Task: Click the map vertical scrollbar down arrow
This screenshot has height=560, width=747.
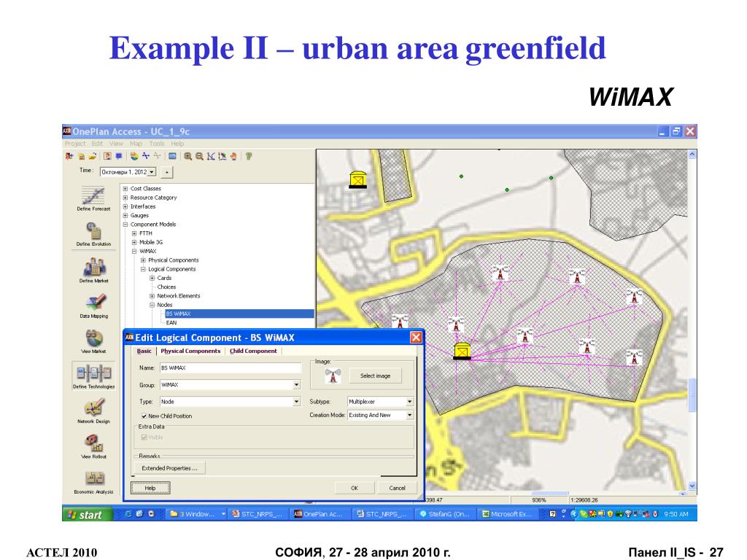Action: tap(692, 486)
